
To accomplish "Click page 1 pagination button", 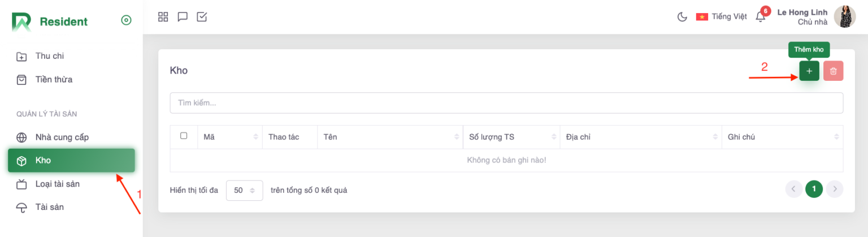I will pyautogui.click(x=814, y=189).
